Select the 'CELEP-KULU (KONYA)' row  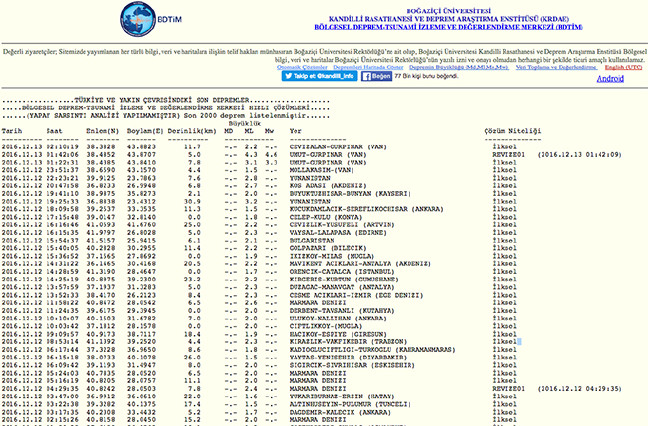[259, 217]
